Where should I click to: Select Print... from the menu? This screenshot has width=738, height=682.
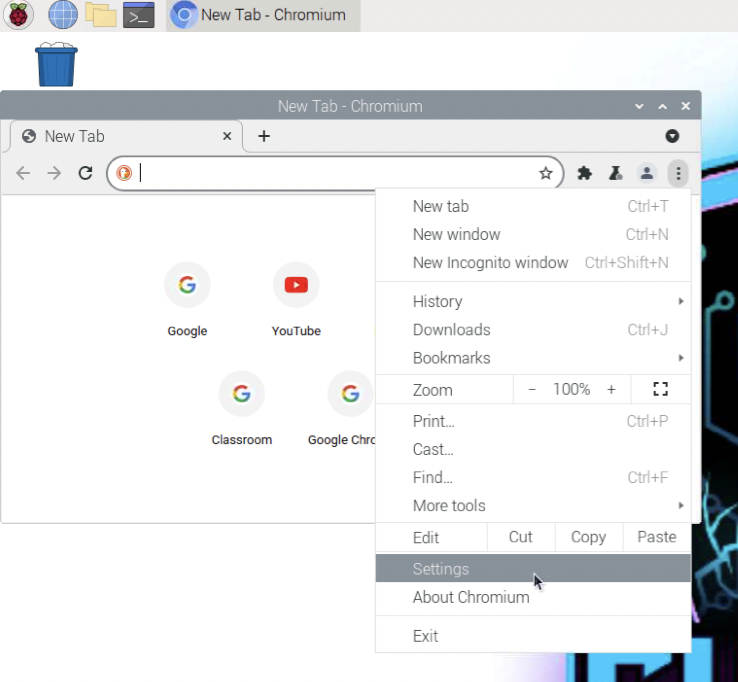pyautogui.click(x=533, y=421)
